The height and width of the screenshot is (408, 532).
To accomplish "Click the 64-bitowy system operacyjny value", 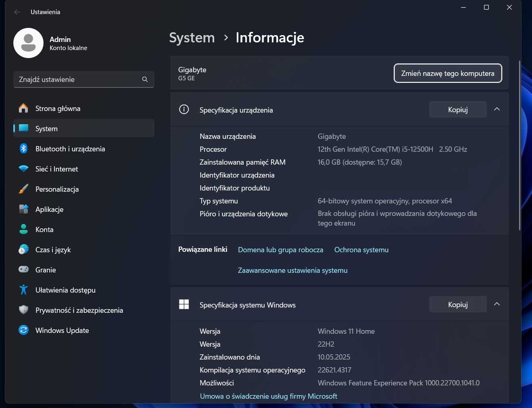I will pos(385,201).
